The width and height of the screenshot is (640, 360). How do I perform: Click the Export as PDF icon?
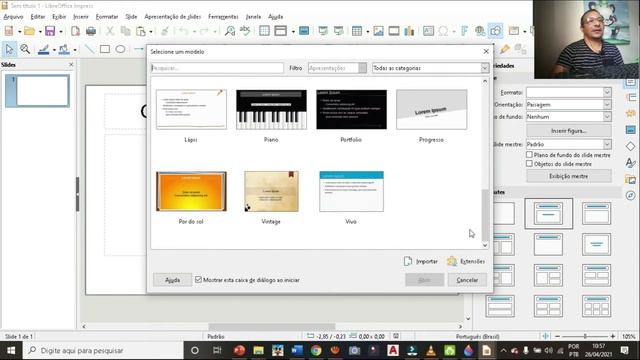click(x=76, y=31)
